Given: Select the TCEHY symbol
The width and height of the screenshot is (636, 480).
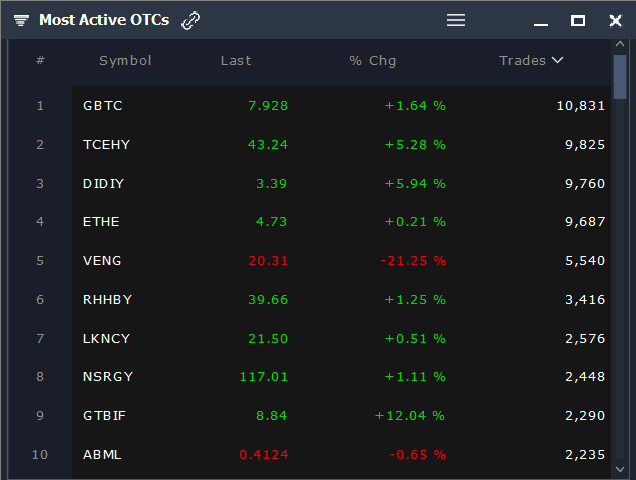Looking at the screenshot, I should point(106,144).
